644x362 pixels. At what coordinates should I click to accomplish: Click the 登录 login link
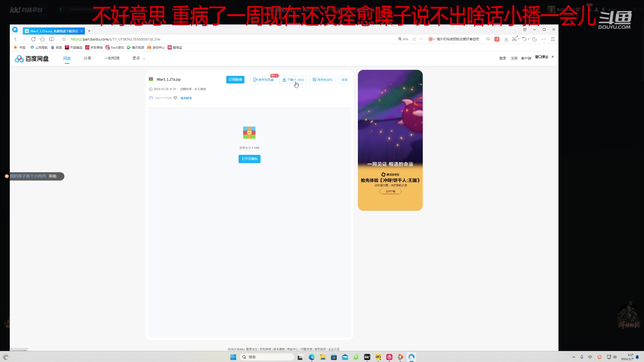coord(502,58)
